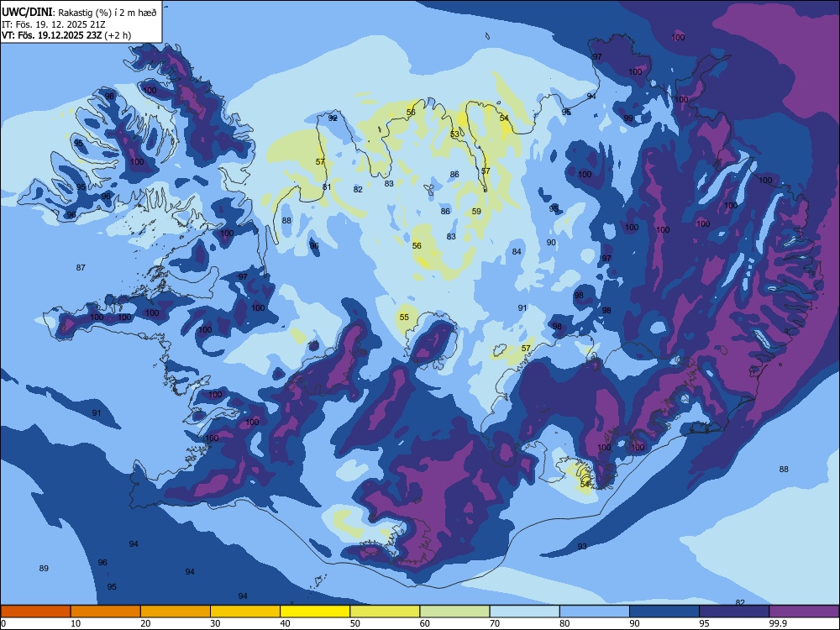Click the 40–50 bright yellow legend swatch
840x630 pixels.
315,612
